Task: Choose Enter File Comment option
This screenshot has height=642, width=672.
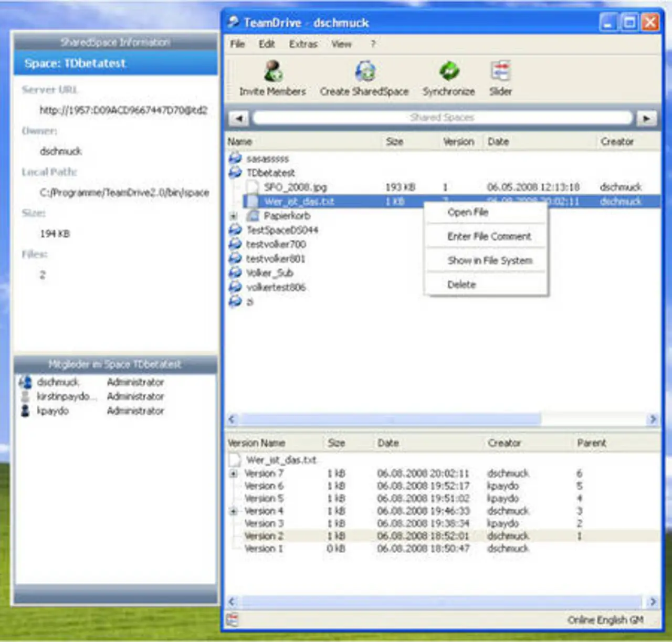Action: [489, 236]
